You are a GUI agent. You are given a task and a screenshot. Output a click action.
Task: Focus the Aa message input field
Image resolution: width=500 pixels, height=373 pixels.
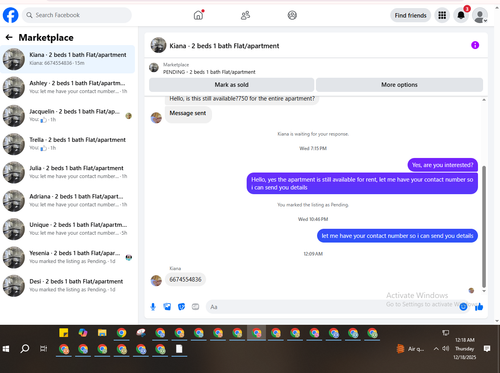pyautogui.click(x=333, y=307)
